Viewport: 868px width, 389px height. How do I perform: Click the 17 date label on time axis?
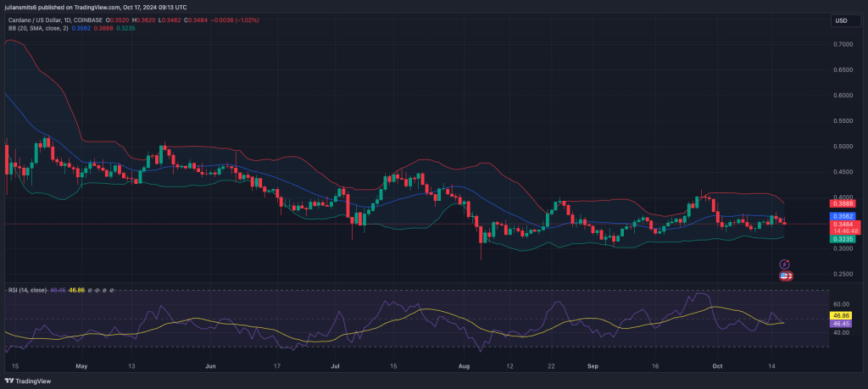[x=277, y=366]
